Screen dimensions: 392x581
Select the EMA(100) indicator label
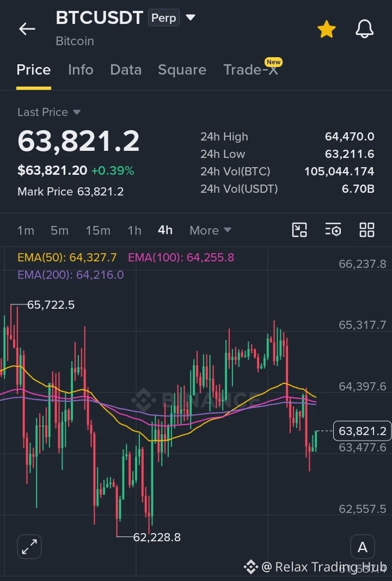[x=181, y=258]
